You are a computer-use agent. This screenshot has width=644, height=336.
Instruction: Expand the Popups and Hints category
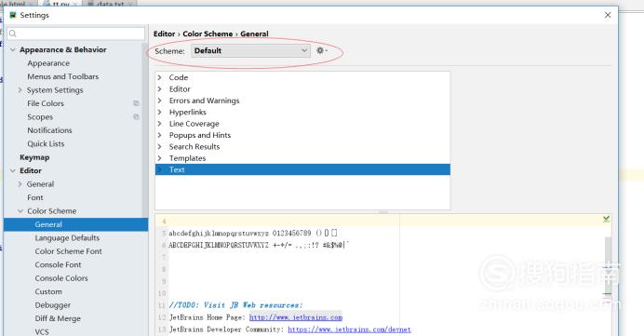160,135
